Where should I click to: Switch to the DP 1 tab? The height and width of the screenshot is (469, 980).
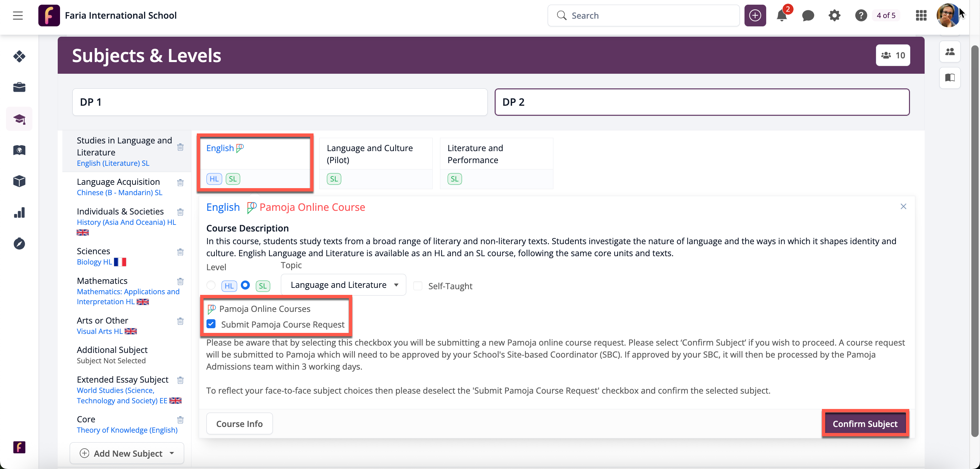(x=280, y=102)
